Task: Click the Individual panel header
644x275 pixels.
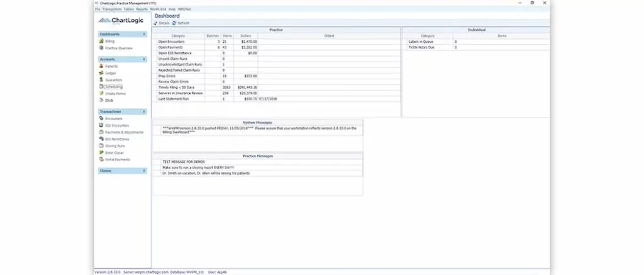Action: pos(476,30)
